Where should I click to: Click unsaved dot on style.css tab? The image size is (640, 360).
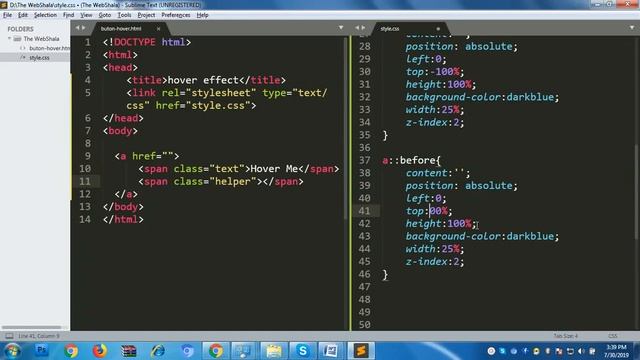[x=438, y=29]
